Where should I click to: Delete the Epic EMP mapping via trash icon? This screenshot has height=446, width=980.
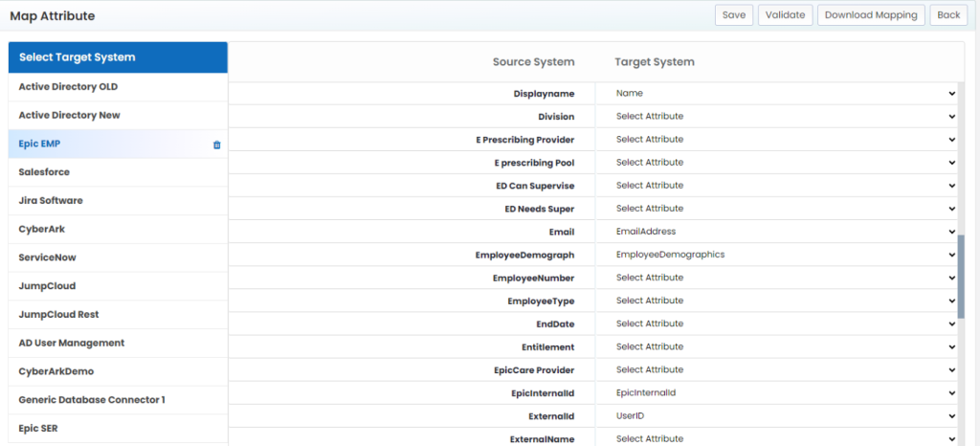(217, 145)
